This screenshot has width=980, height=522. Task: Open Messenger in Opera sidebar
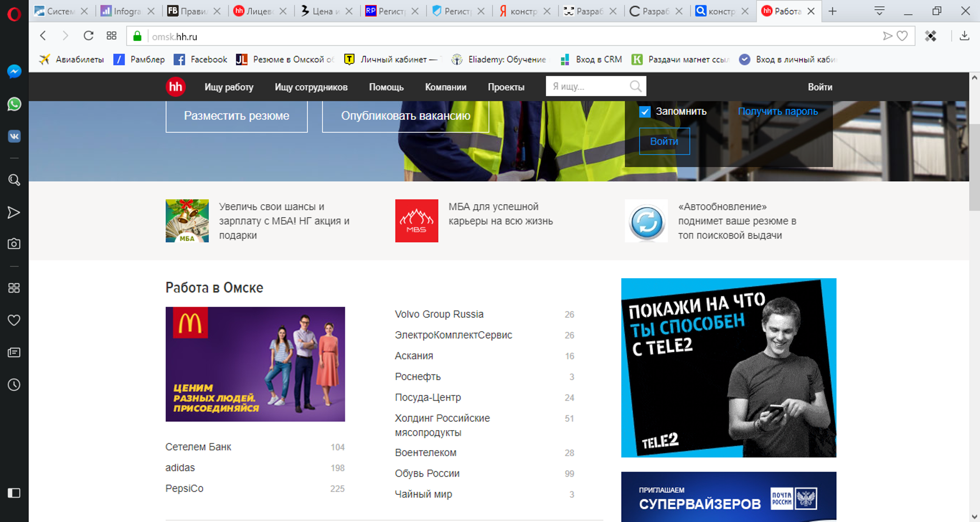pos(14,71)
